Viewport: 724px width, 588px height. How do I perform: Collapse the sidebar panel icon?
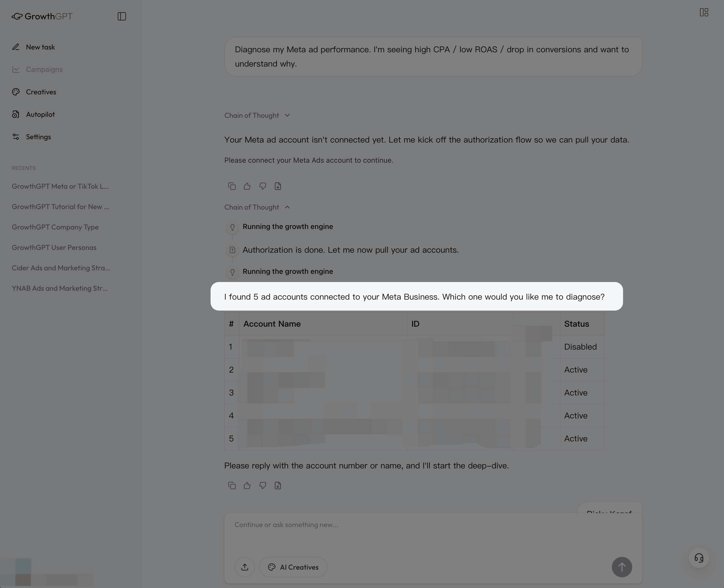122,16
